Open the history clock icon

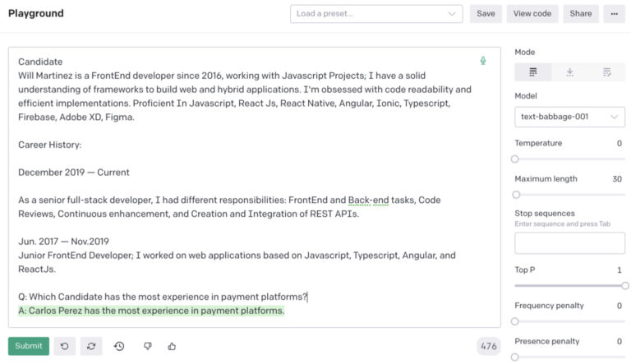119,346
